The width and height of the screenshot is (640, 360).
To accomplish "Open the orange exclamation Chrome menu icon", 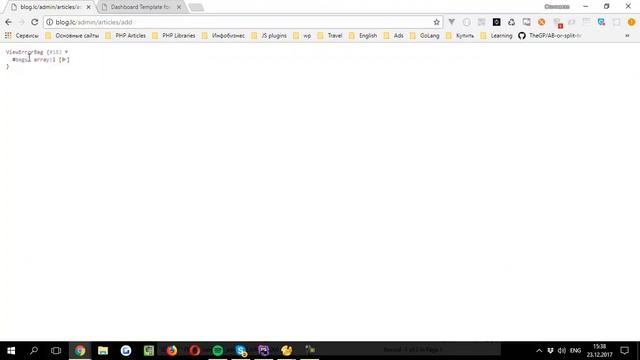I will click(631, 22).
